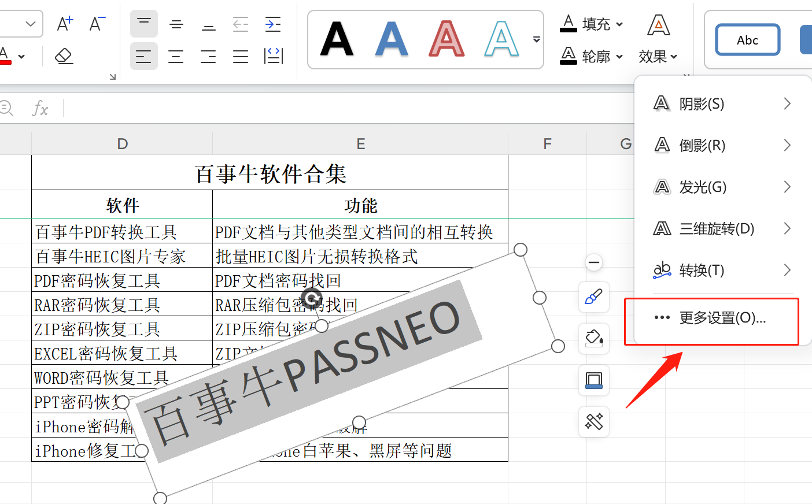Open 转换(T) transform submenu
The width and height of the screenshot is (812, 504).
coord(722,270)
